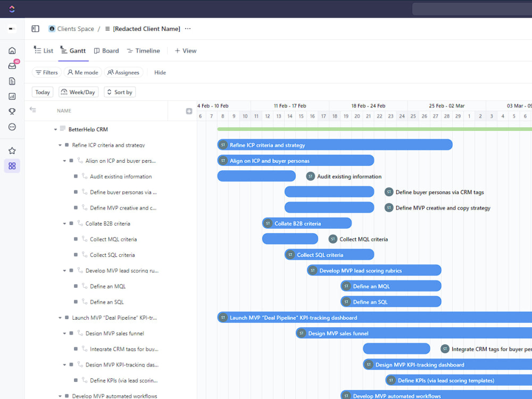532x399 pixels.
Task: Add a column with plus icon
Action: point(189,111)
